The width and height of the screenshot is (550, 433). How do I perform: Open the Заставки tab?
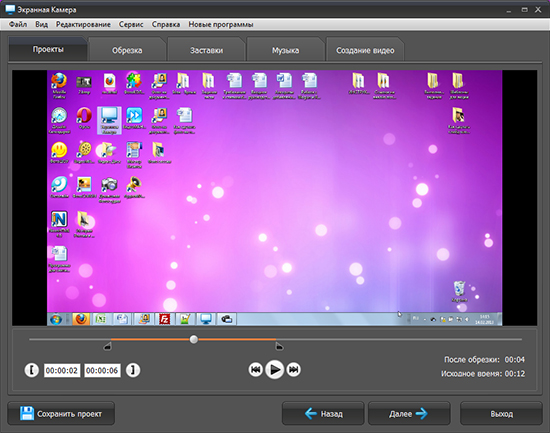pos(206,51)
